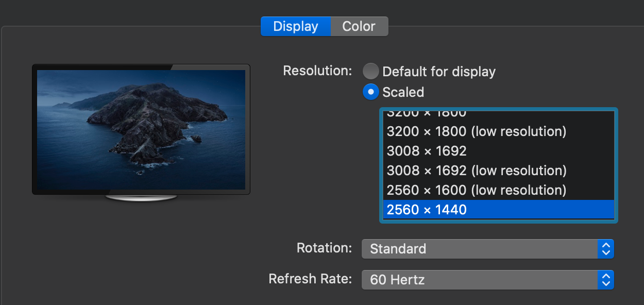Click the silver monitor stand under the preview
644x305 pixels.
pos(141,198)
